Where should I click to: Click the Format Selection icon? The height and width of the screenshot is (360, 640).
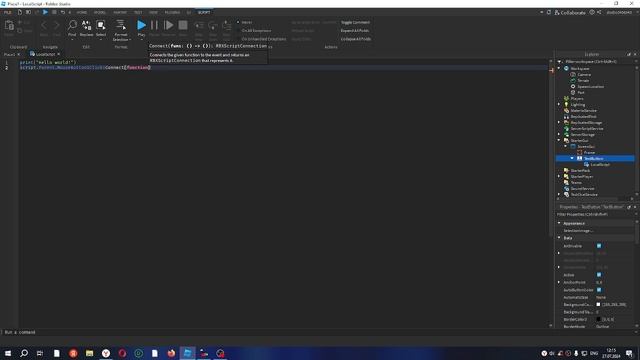pyautogui.click(x=121, y=25)
